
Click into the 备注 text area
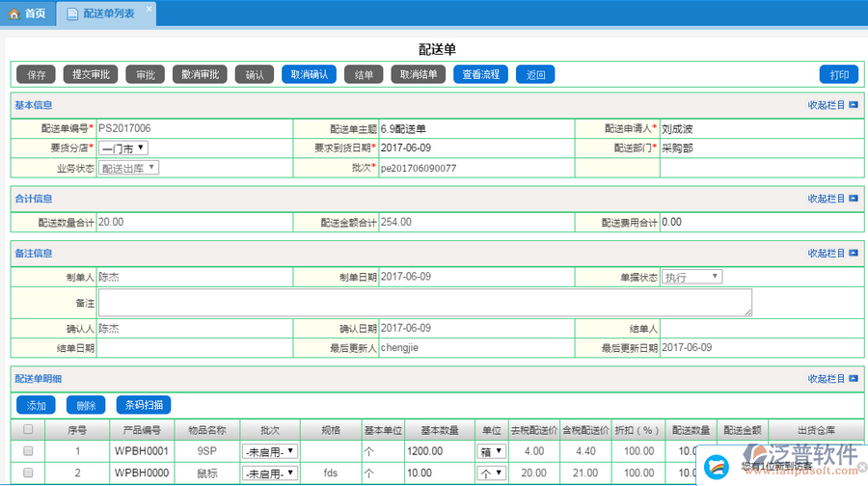coord(424,303)
